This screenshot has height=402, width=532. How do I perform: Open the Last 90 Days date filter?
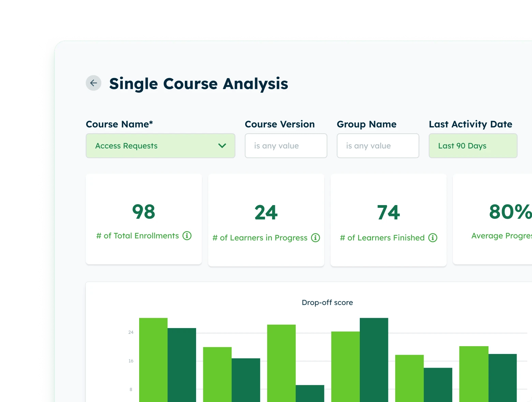tap(473, 146)
